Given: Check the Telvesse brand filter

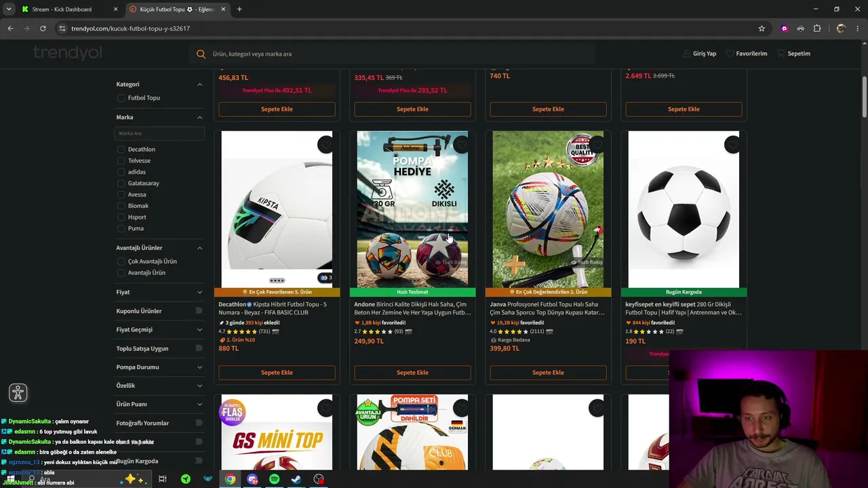Looking at the screenshot, I should coord(121,161).
